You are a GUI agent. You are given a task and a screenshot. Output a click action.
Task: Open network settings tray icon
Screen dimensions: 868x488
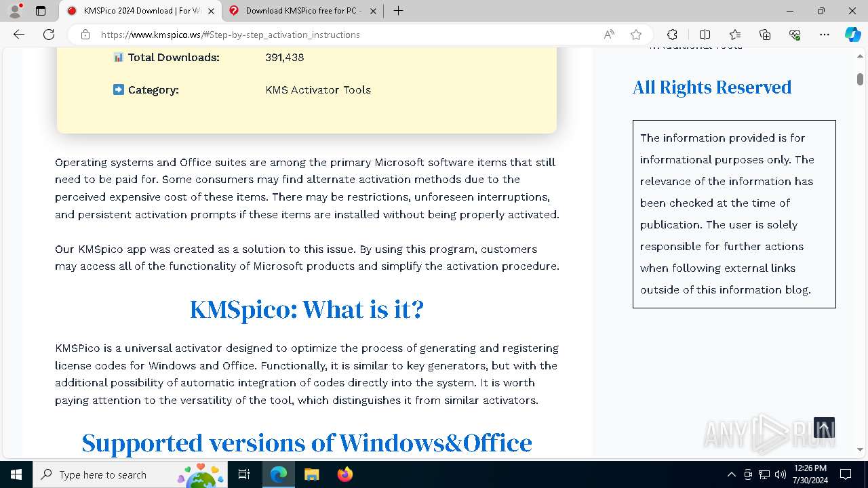click(764, 474)
